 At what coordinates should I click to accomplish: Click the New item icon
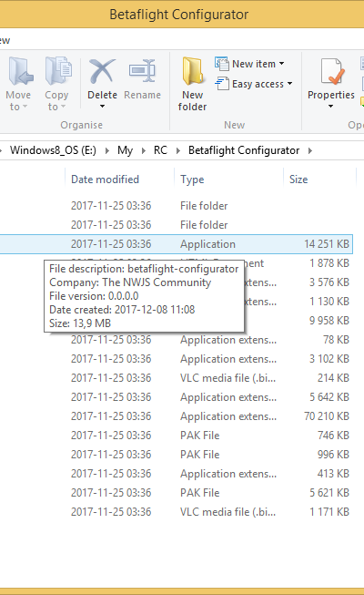click(222, 64)
